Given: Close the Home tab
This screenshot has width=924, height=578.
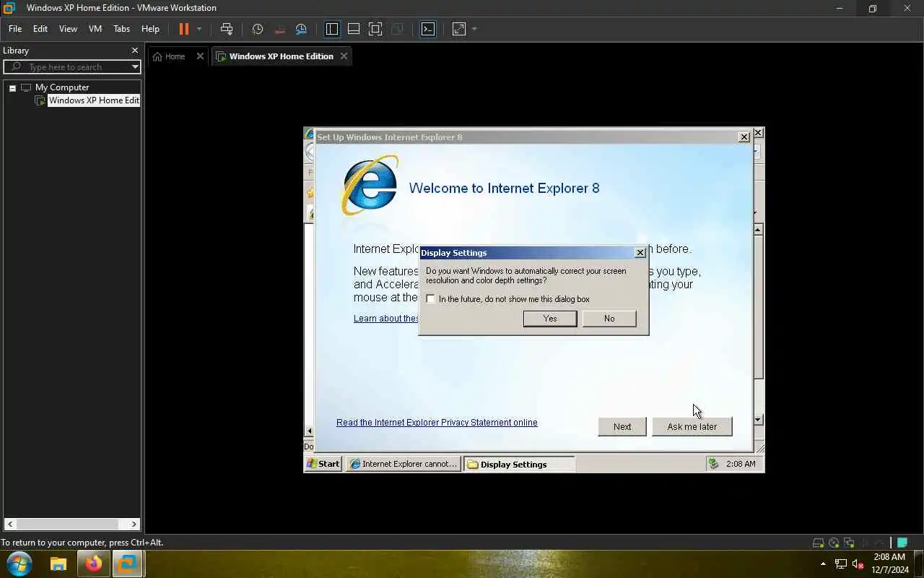Looking at the screenshot, I should coord(200,56).
